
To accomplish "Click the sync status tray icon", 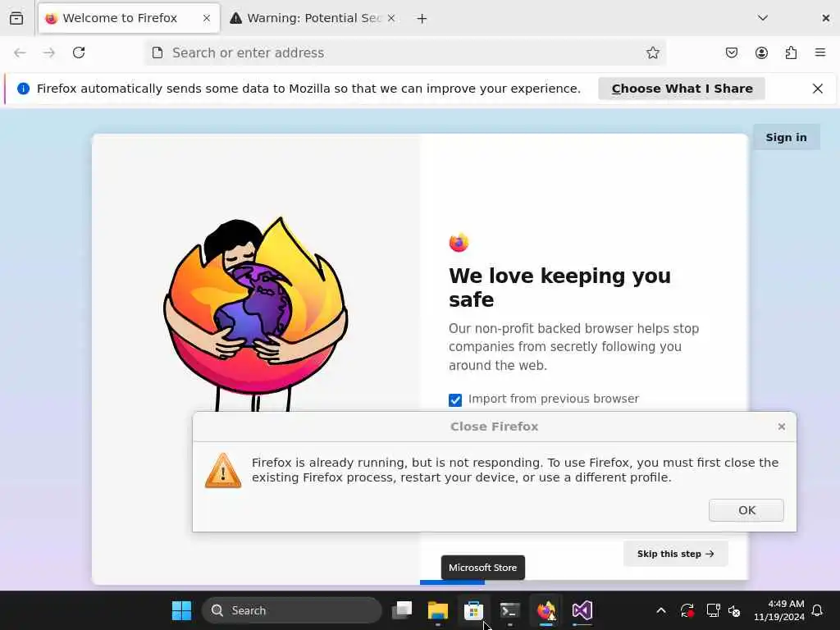I will 687,610.
